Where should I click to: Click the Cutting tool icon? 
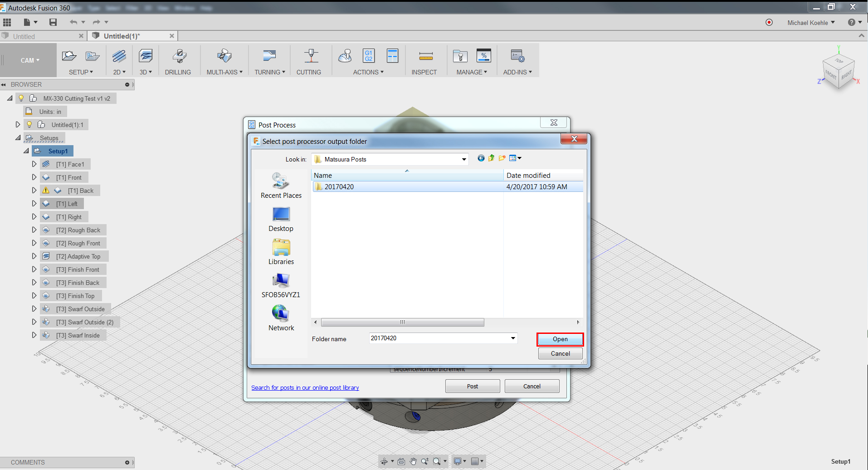[311, 56]
